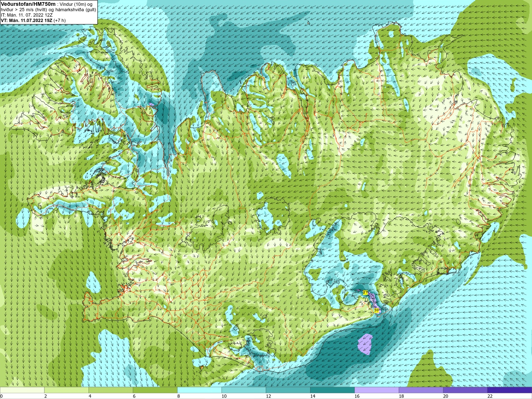532x399 pixels.
Task: Click the legend label '8'
Action: pos(178,396)
